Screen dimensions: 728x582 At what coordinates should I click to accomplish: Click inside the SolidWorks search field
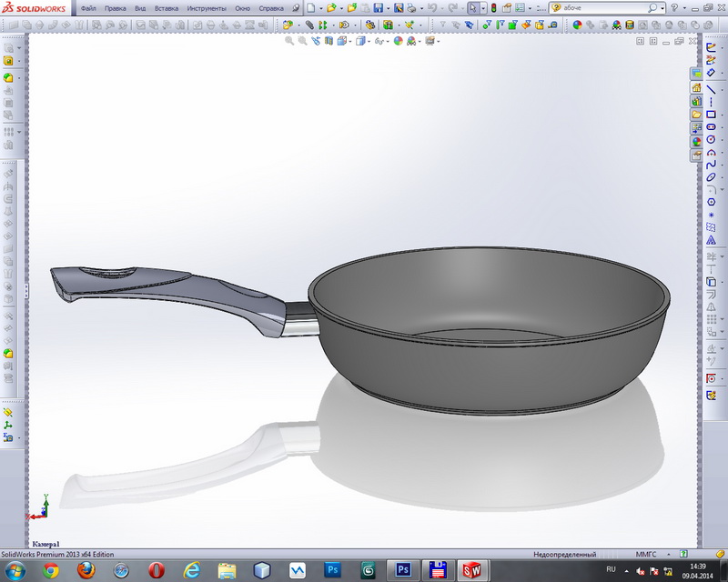[x=603, y=8]
